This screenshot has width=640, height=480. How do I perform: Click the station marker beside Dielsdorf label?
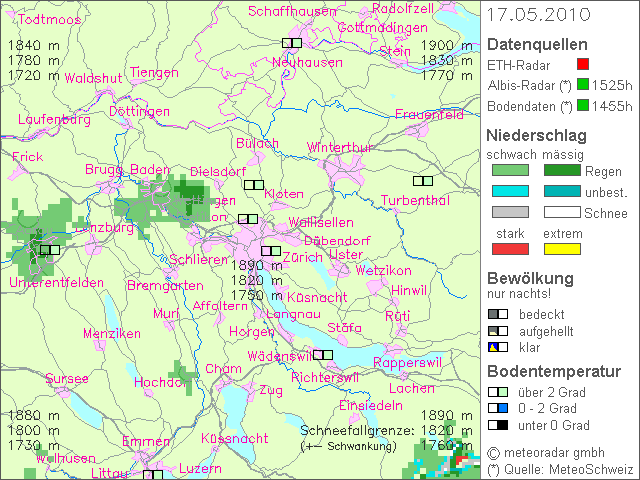[x=254, y=185]
